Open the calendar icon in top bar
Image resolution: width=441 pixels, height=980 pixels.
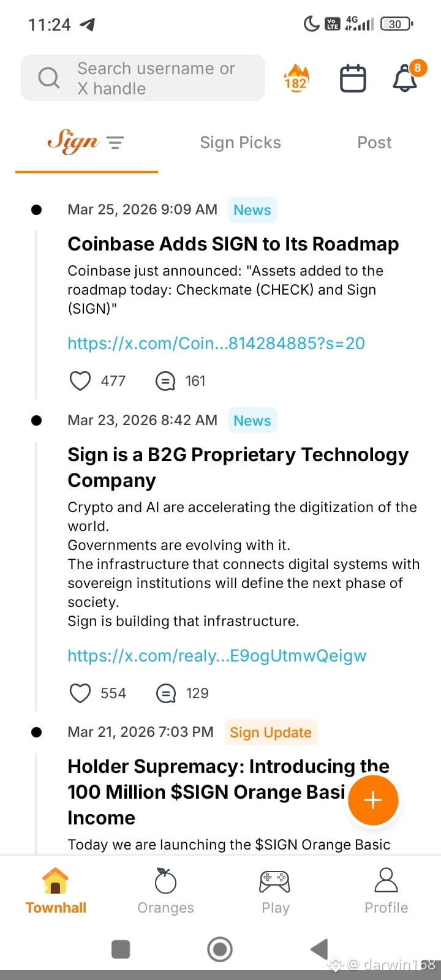click(x=353, y=78)
